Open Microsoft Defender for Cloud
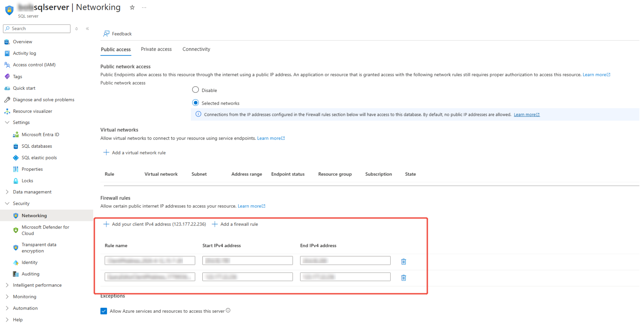Screen dimensions: 644x328 point(45,230)
